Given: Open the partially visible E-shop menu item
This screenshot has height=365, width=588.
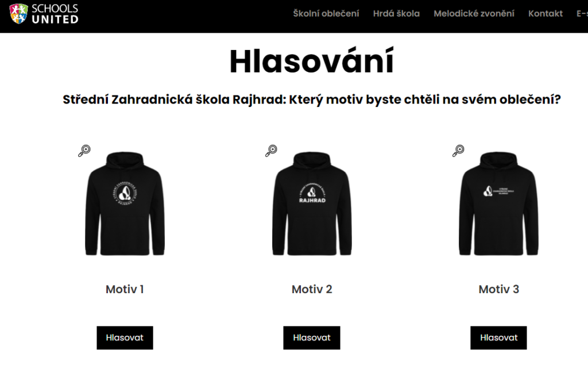Looking at the screenshot, I should (x=582, y=14).
